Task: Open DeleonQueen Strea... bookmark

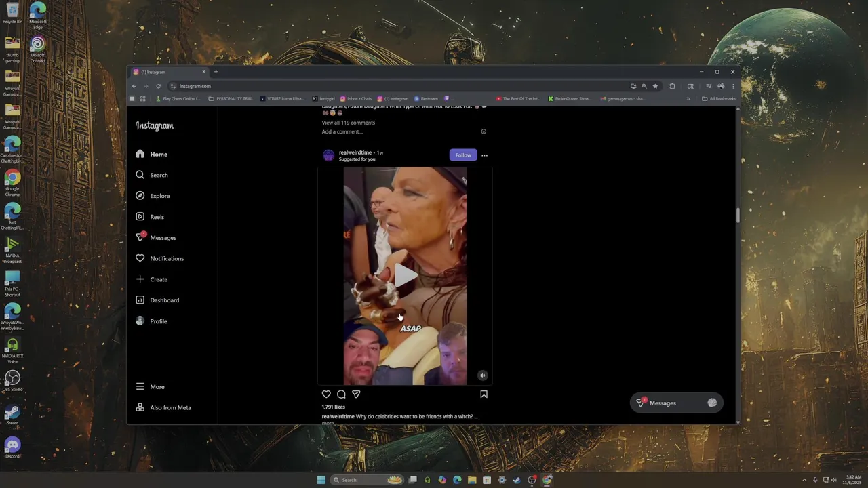Action: (570, 99)
